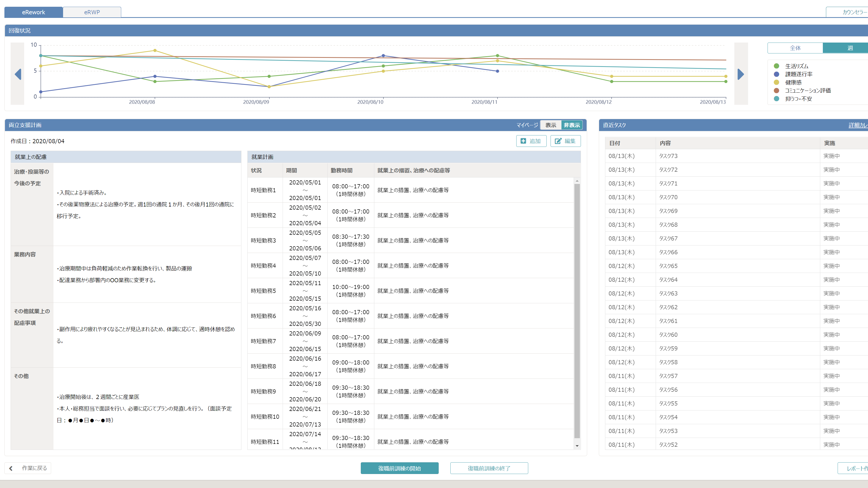Select the 時短勤務5 row
The width and height of the screenshot is (868, 488).
click(x=410, y=291)
